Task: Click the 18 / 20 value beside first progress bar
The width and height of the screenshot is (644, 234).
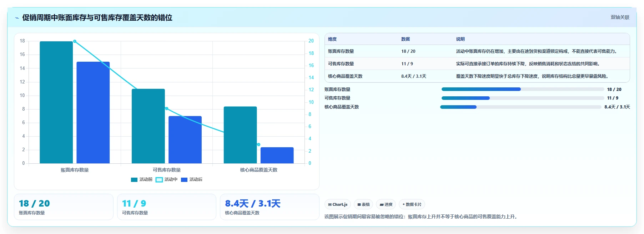Action: click(x=614, y=90)
